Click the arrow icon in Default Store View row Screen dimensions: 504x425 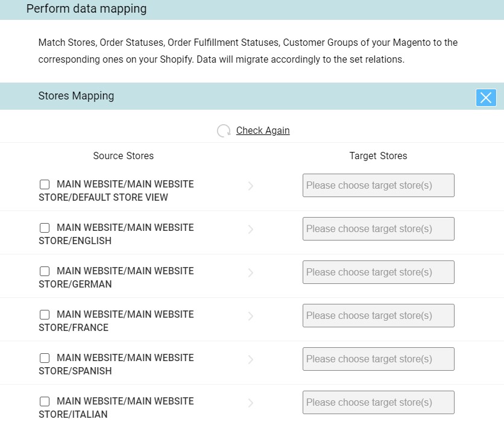pos(251,186)
